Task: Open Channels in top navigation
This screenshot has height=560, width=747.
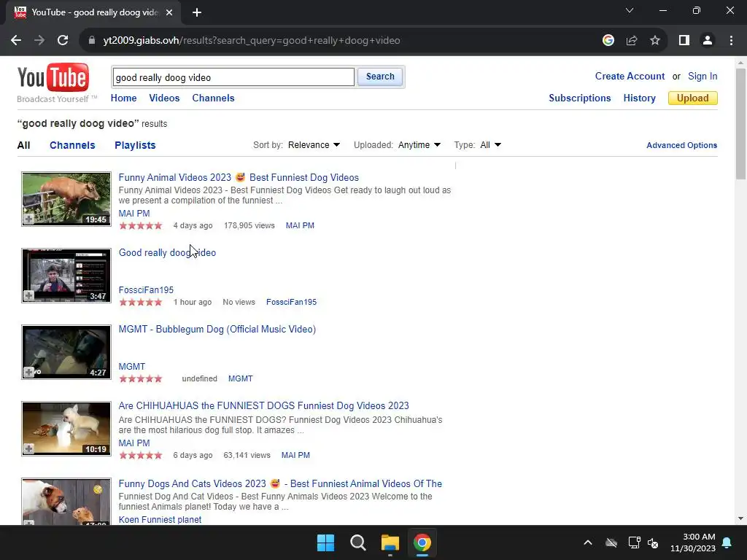Action: click(x=214, y=98)
